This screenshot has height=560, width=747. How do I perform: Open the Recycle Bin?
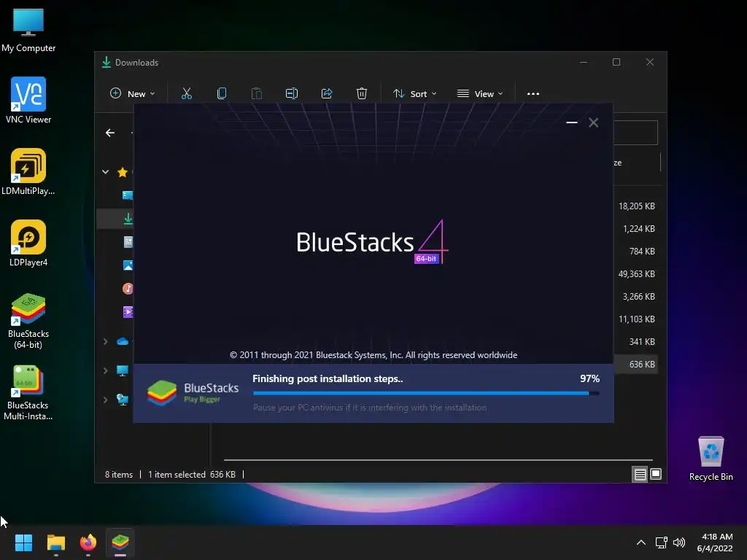pos(711,458)
